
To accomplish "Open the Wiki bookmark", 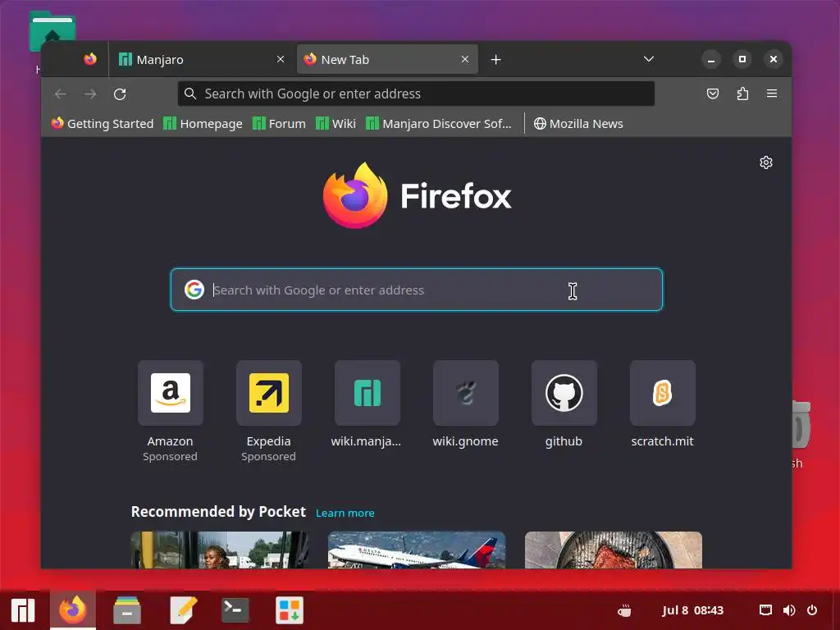I will [336, 124].
